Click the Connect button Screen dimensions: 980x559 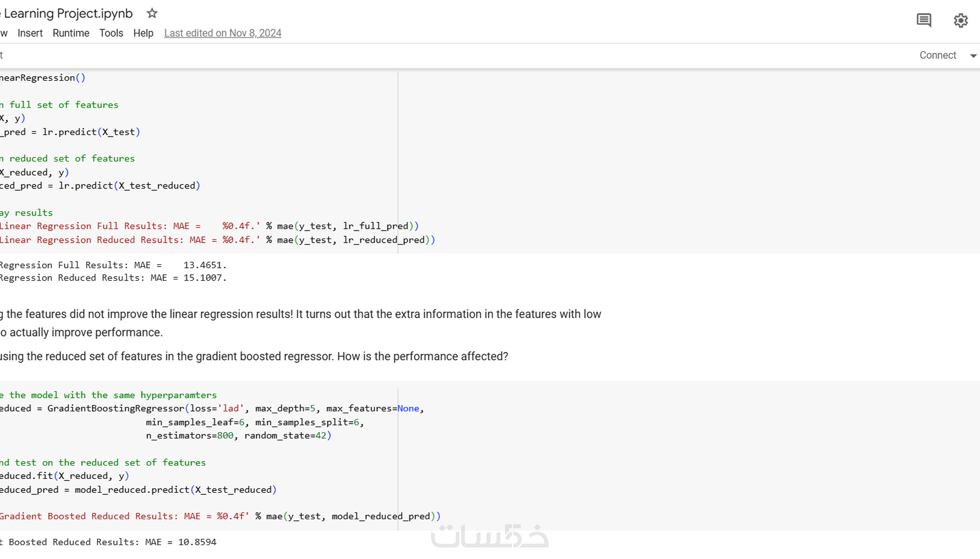937,55
